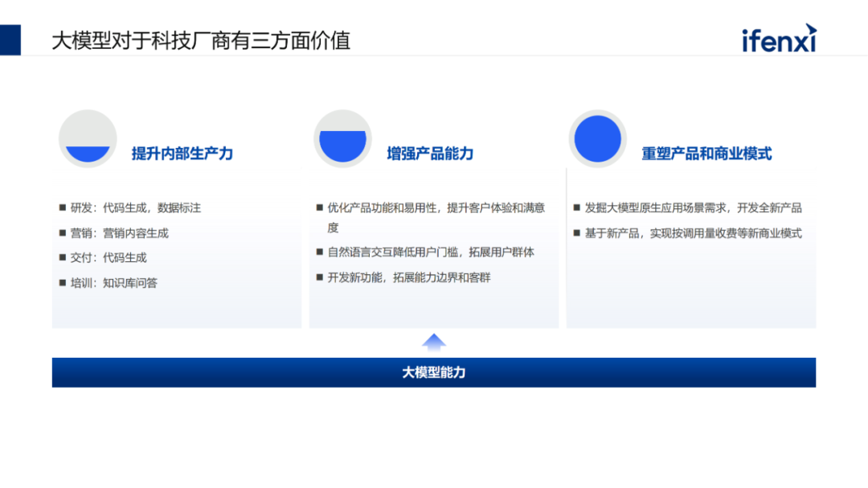Click the bullet 优化产品功能和易用性

click(x=432, y=218)
